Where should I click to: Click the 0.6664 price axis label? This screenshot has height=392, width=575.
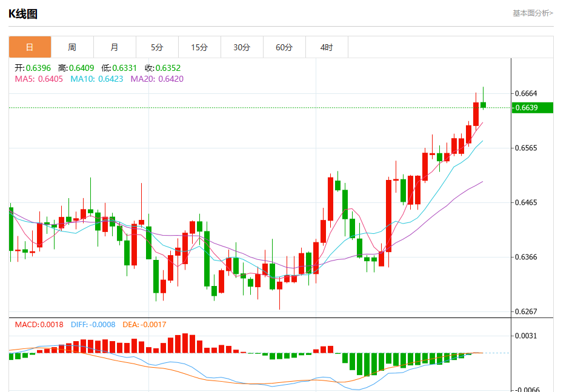point(527,93)
